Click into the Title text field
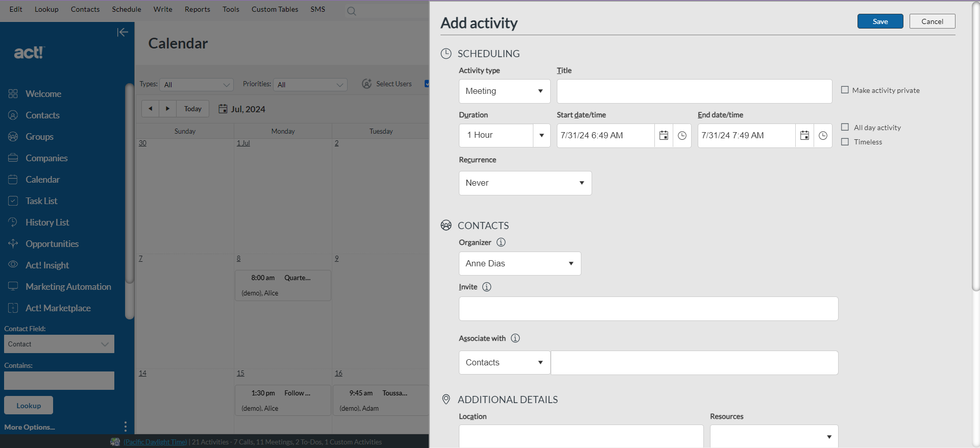This screenshot has width=980, height=448. pos(694,91)
